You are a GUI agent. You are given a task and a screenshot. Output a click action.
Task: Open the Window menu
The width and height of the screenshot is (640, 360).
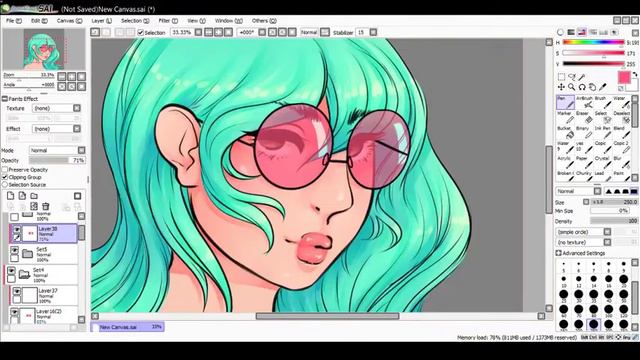click(x=229, y=20)
